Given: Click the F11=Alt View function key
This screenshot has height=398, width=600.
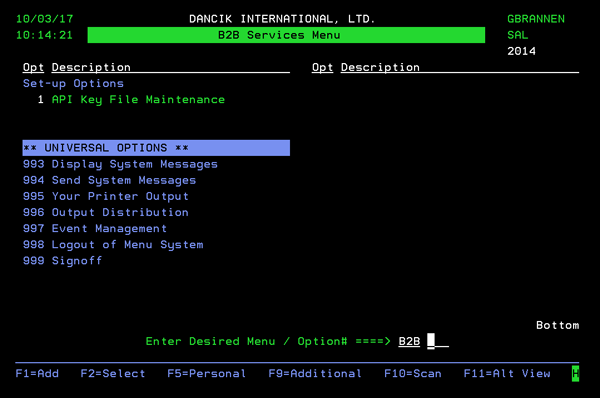Looking at the screenshot, I should (507, 374).
